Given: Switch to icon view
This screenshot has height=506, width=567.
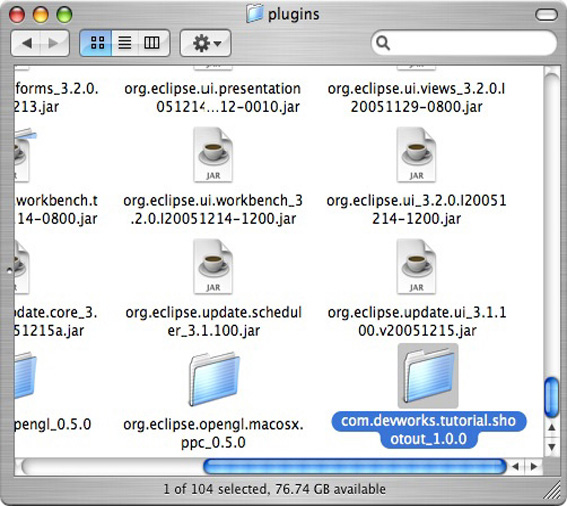Looking at the screenshot, I should click(x=96, y=43).
